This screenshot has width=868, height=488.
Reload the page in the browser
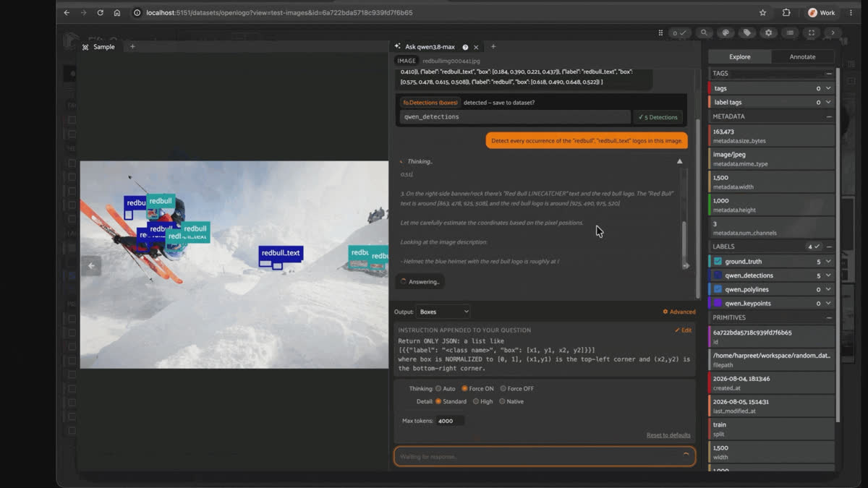click(x=100, y=13)
